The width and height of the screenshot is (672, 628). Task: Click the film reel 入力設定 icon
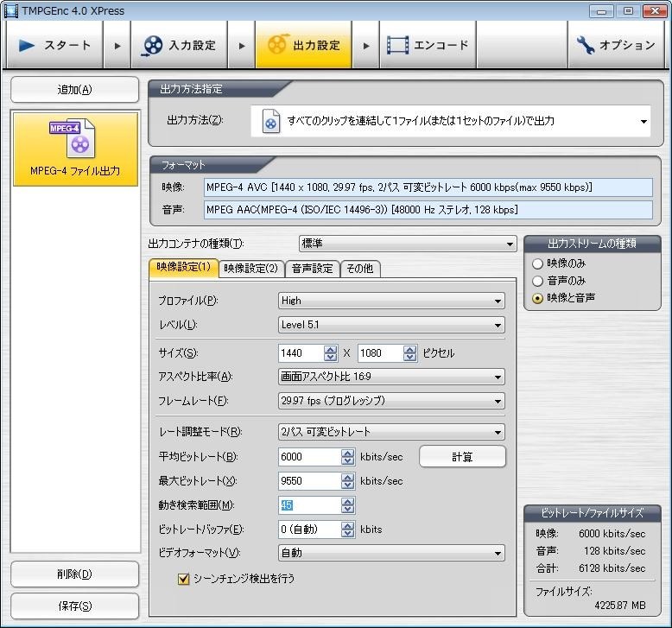(153, 46)
